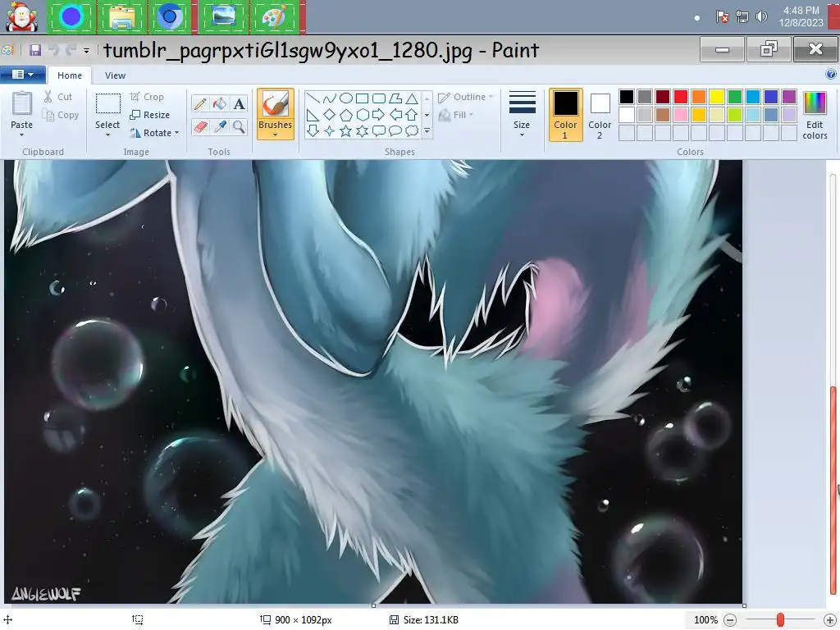Click the vertical scrollbar thumb
The height and width of the screenshot is (630, 840).
point(833,491)
